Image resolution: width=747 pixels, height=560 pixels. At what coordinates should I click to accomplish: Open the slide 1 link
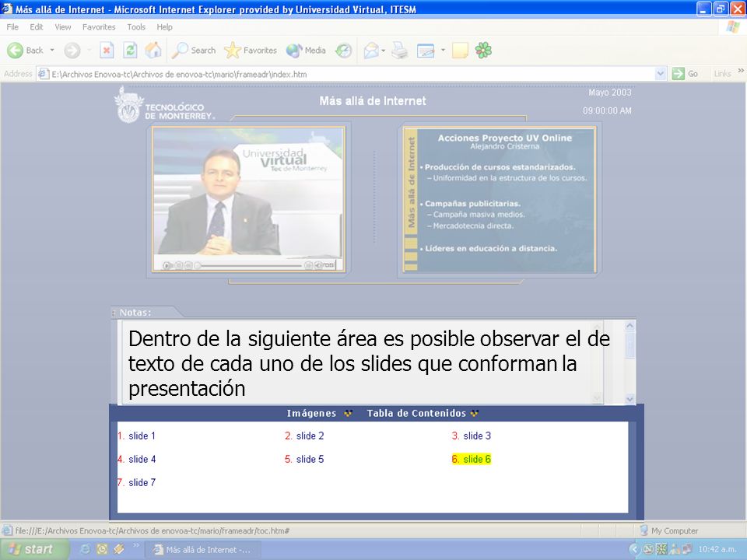pos(142,436)
